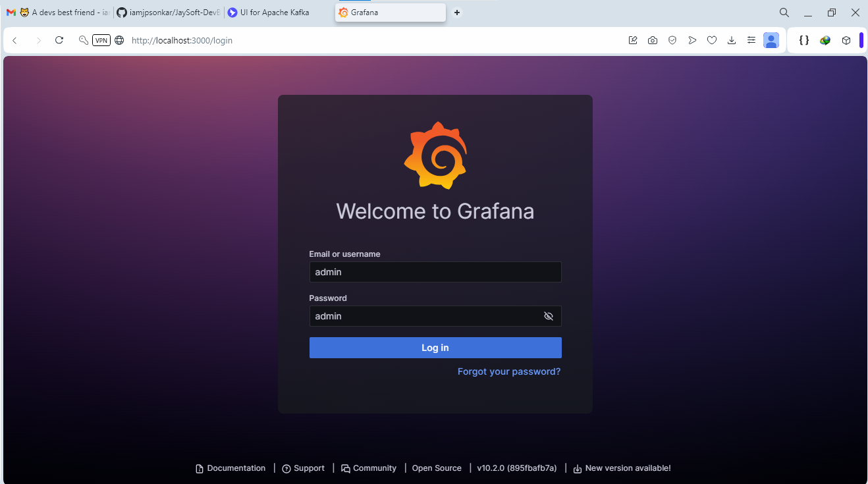Click the v10.2.0 version link
This screenshot has width=868, height=484.
[x=517, y=468]
